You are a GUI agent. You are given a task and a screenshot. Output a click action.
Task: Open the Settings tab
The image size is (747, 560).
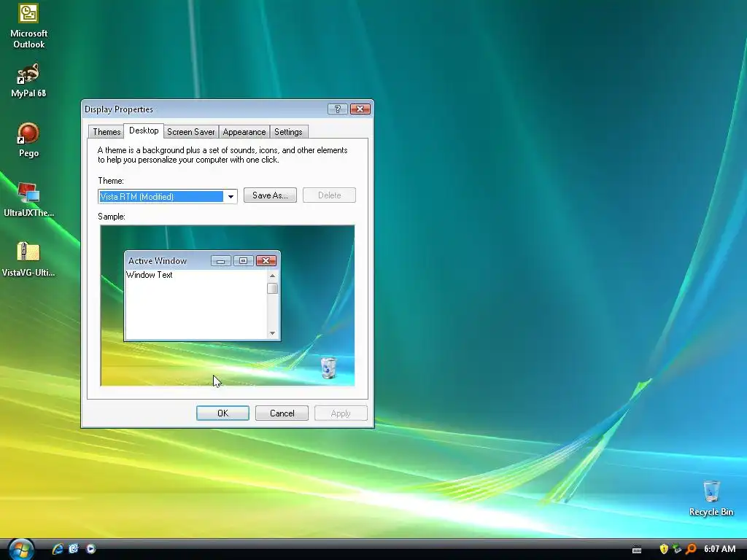click(288, 132)
